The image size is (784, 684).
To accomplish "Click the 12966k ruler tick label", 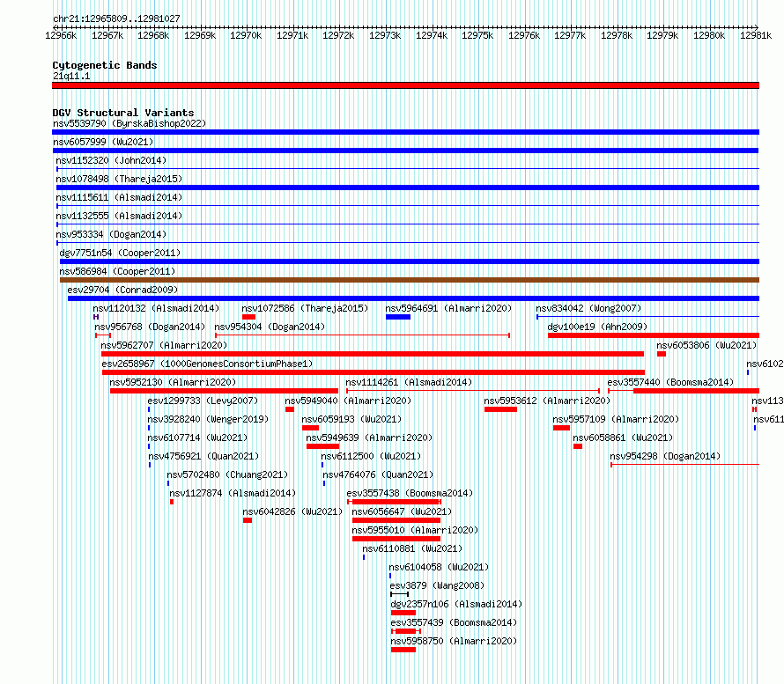I will [x=61, y=35].
